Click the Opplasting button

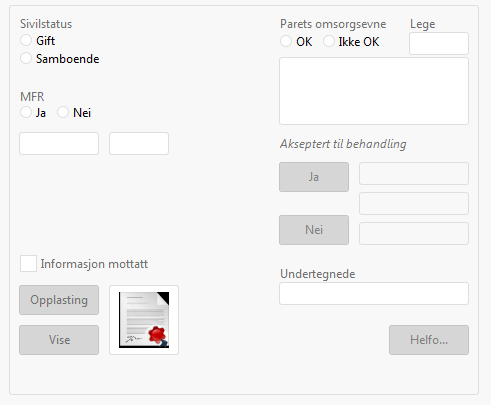(59, 300)
